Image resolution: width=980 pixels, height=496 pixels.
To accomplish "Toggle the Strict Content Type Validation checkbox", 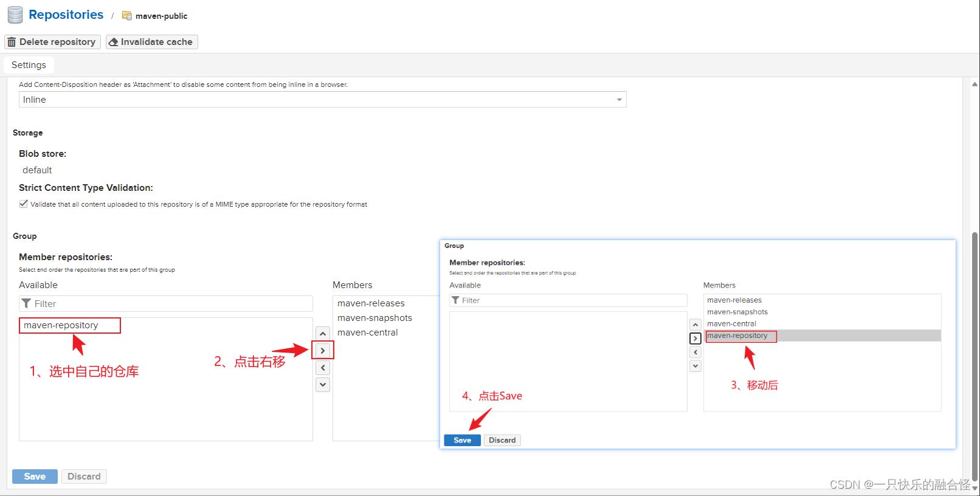I will tap(23, 204).
